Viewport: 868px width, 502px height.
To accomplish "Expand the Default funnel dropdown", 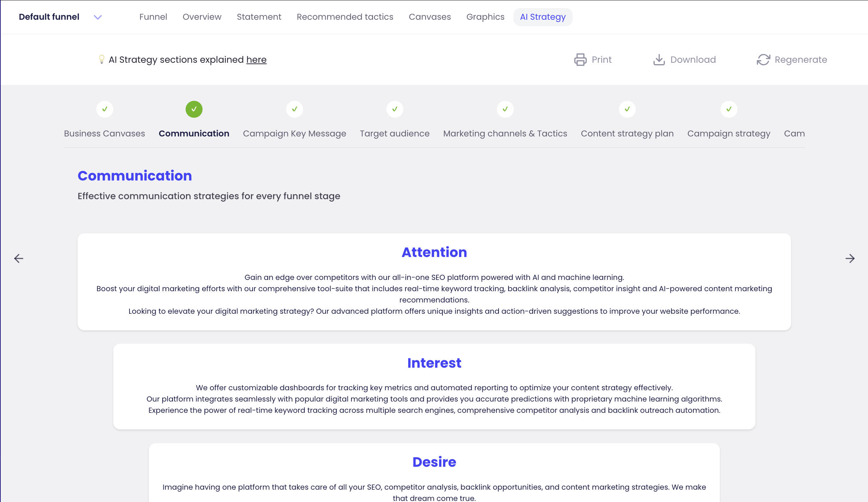I will point(98,17).
